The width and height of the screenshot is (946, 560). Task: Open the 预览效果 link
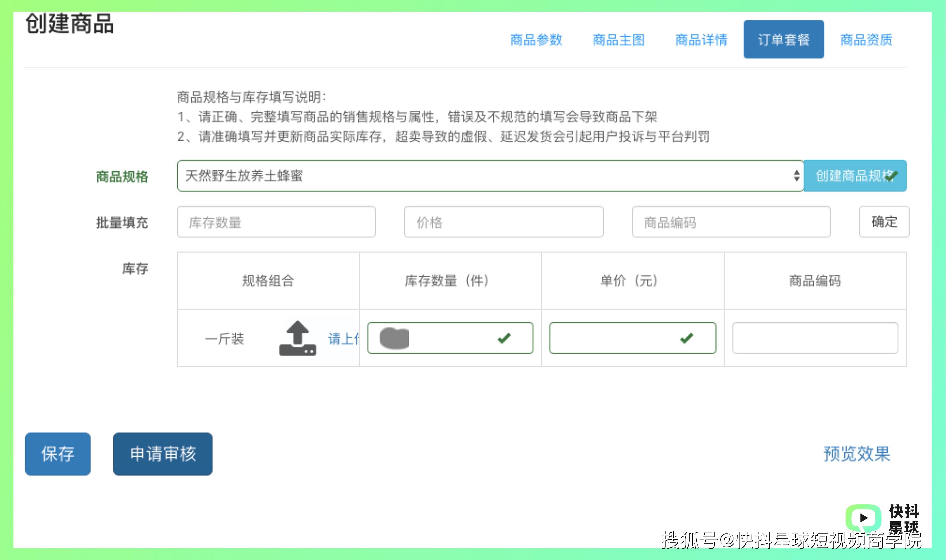click(x=857, y=454)
